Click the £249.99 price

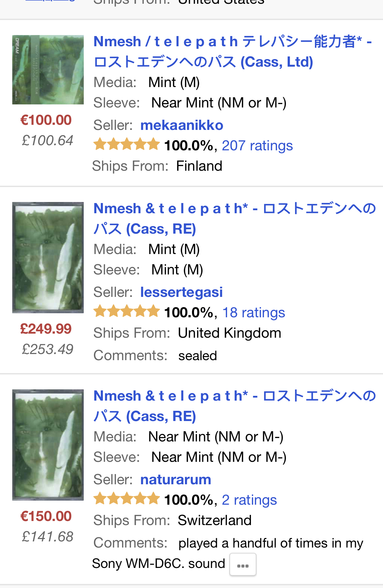[46, 329]
